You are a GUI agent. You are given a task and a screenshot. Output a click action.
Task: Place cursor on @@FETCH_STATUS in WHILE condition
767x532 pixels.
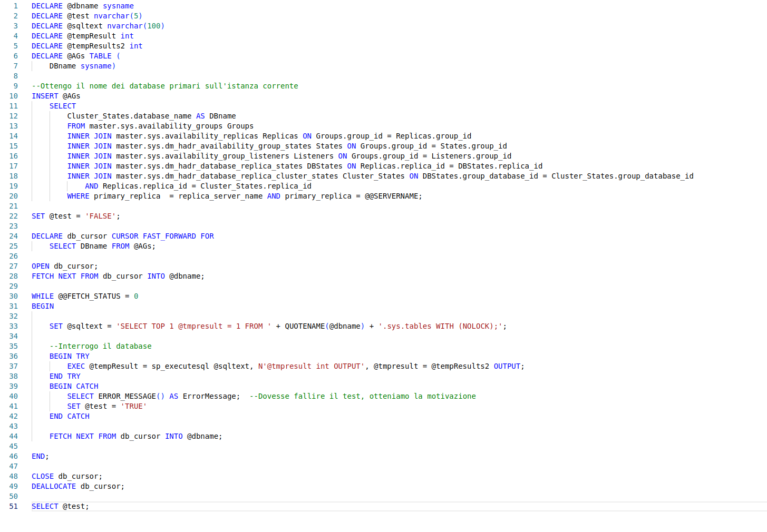click(89, 296)
